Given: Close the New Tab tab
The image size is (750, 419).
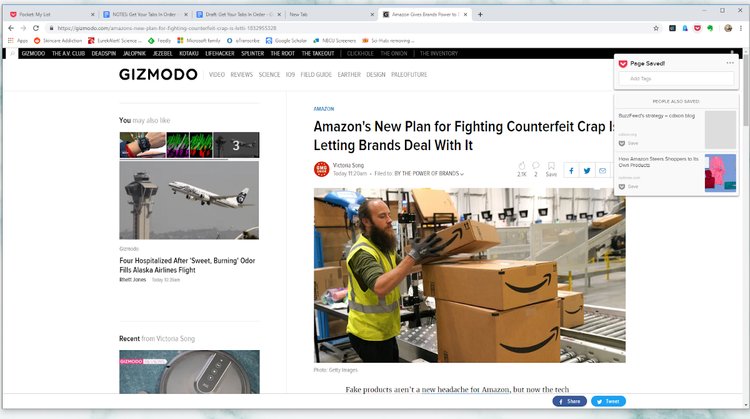Looking at the screenshot, I should coord(372,14).
